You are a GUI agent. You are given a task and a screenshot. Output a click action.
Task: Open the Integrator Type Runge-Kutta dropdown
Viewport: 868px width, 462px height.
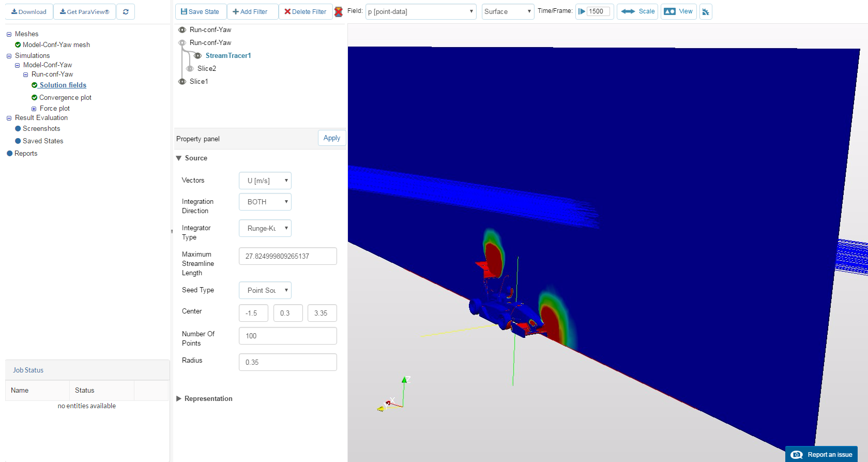tap(265, 228)
